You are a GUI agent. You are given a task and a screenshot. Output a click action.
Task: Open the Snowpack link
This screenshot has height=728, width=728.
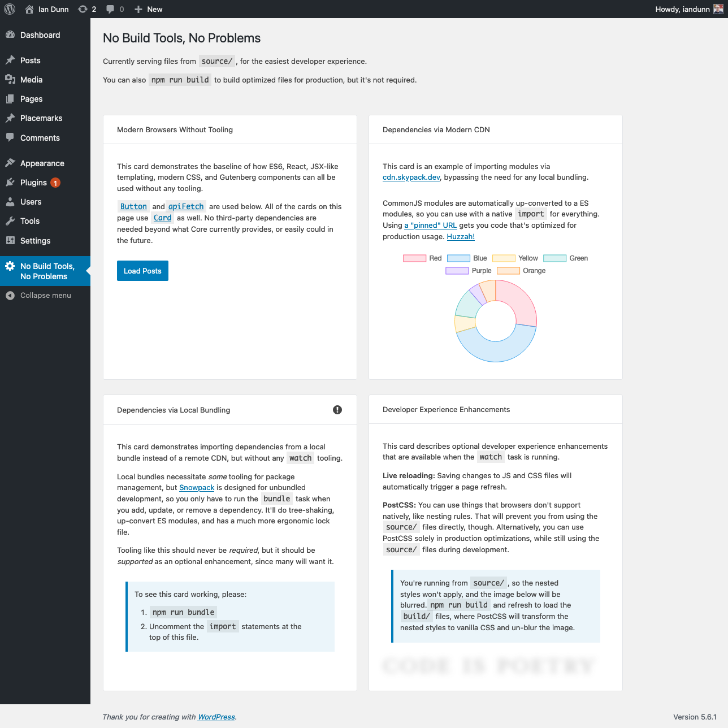click(197, 488)
